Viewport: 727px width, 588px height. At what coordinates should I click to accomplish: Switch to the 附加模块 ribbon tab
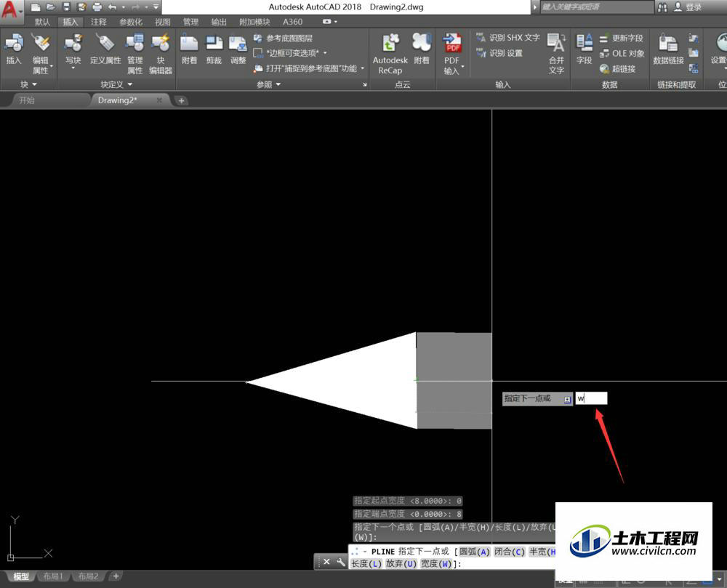click(254, 22)
